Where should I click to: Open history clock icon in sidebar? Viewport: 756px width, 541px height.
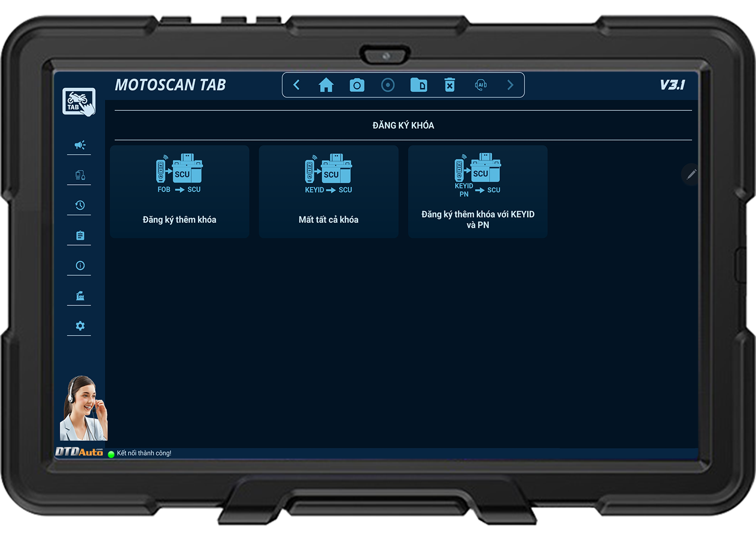(x=80, y=205)
